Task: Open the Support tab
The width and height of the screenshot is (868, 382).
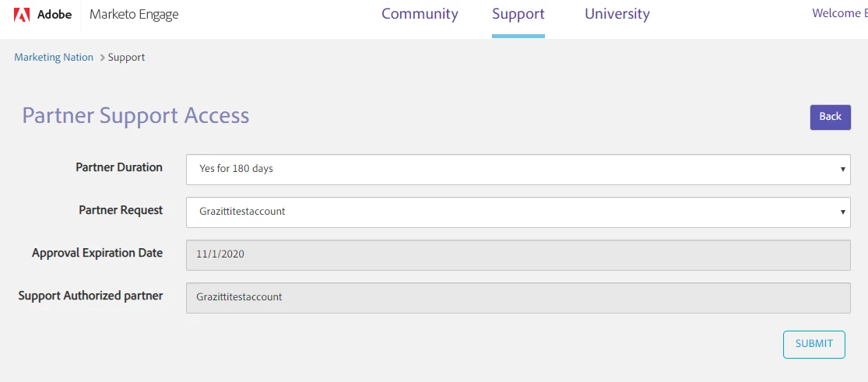Action: (x=518, y=14)
